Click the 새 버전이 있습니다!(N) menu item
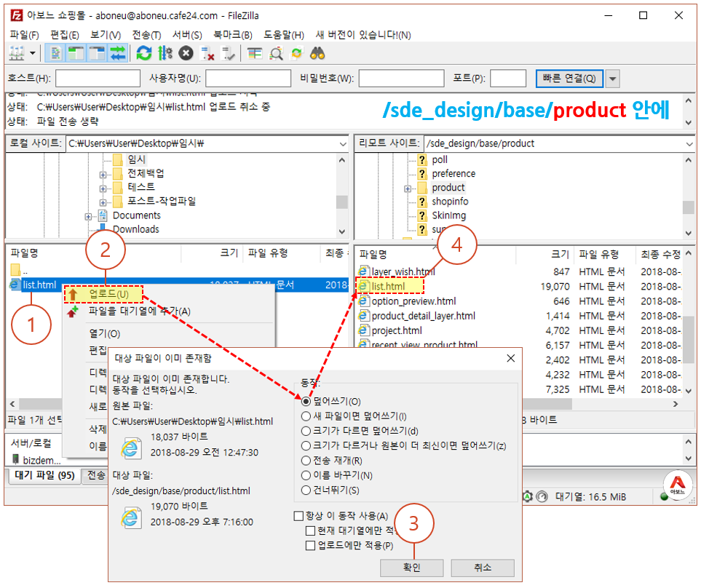Viewport: 701px width, 588px height. 363,35
